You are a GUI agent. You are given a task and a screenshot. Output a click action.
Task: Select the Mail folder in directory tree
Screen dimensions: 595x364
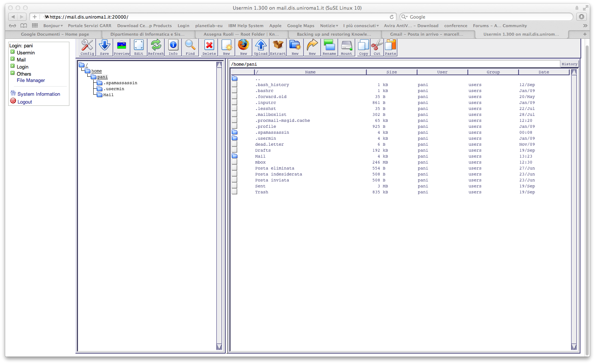pos(108,95)
